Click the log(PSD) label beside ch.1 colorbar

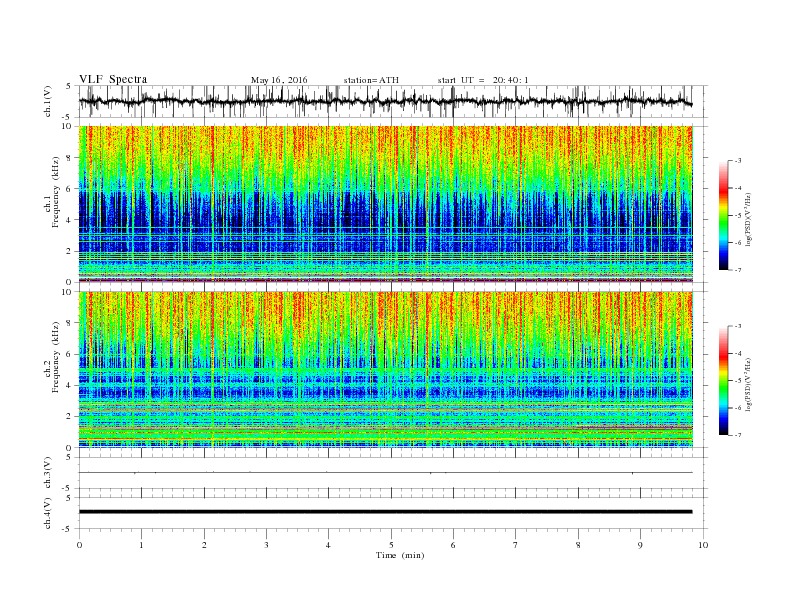748,219
